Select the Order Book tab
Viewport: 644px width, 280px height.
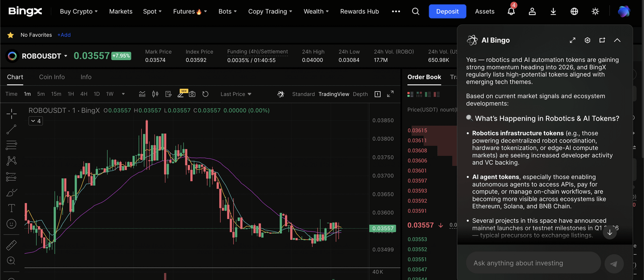424,77
